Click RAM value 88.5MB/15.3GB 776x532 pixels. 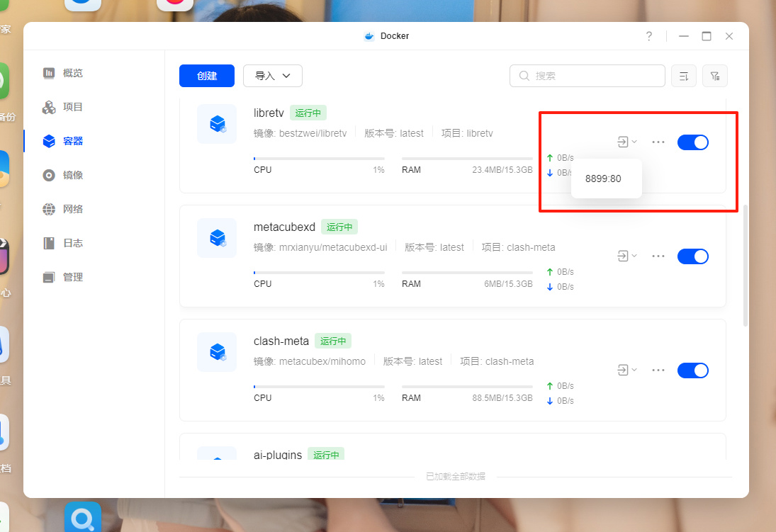(x=502, y=398)
